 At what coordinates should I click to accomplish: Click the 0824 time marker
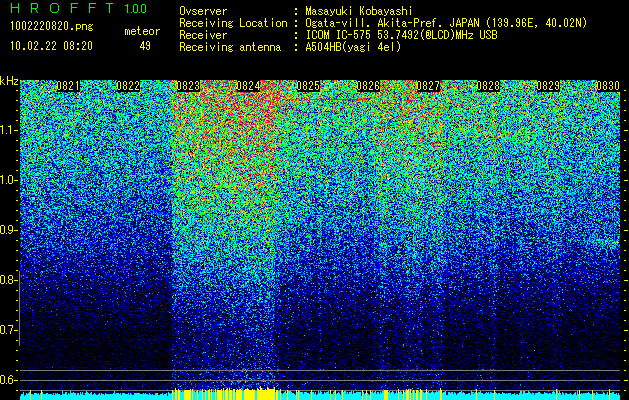[248, 86]
